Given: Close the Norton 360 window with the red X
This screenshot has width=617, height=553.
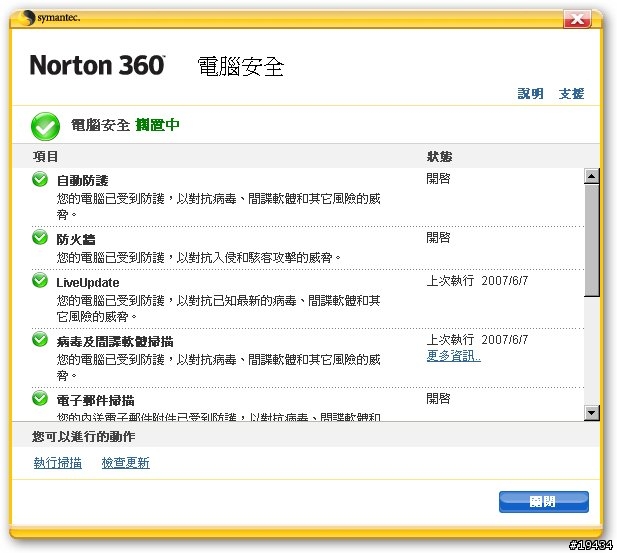Looking at the screenshot, I should point(577,18).
